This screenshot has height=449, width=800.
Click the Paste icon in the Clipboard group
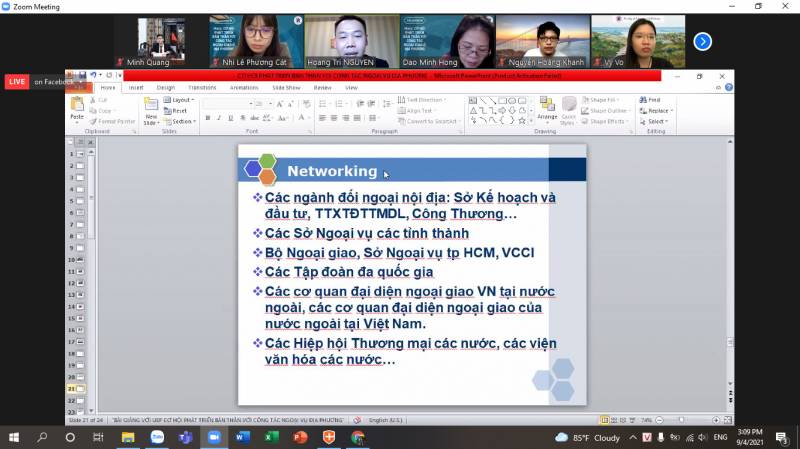[76, 106]
